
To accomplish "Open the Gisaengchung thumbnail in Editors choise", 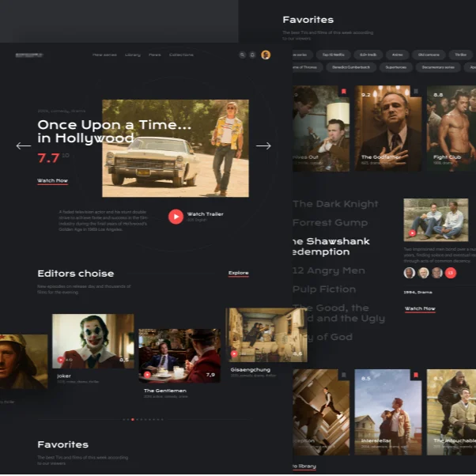I will 266,335.
